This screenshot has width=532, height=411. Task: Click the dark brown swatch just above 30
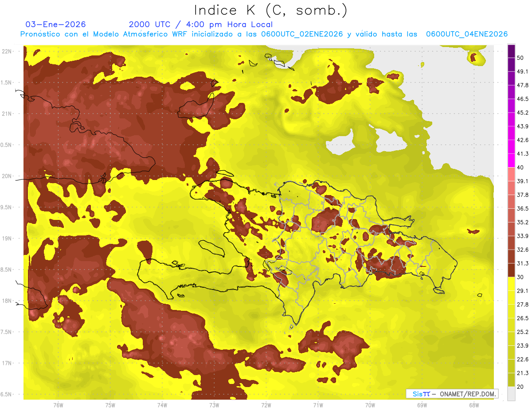(x=511, y=270)
